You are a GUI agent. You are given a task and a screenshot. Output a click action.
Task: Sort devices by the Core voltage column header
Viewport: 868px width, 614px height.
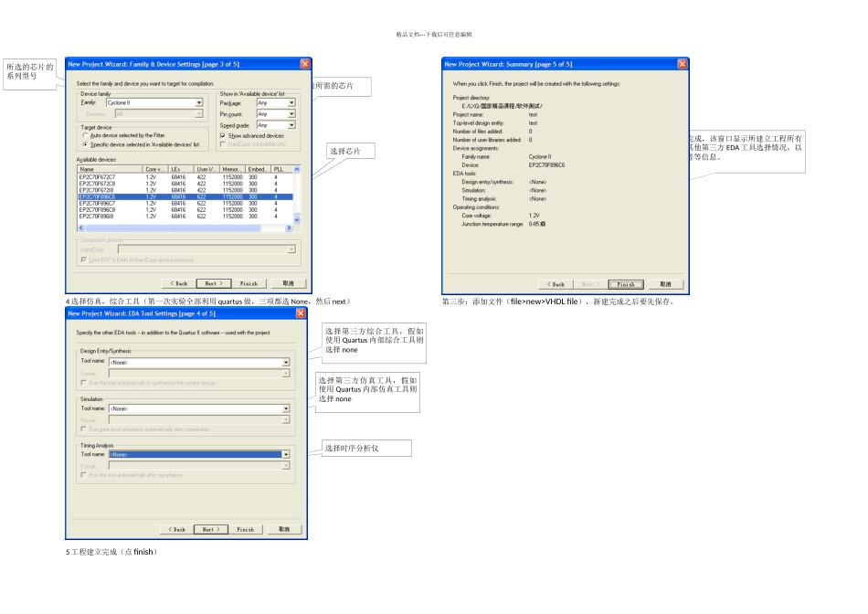(x=155, y=169)
